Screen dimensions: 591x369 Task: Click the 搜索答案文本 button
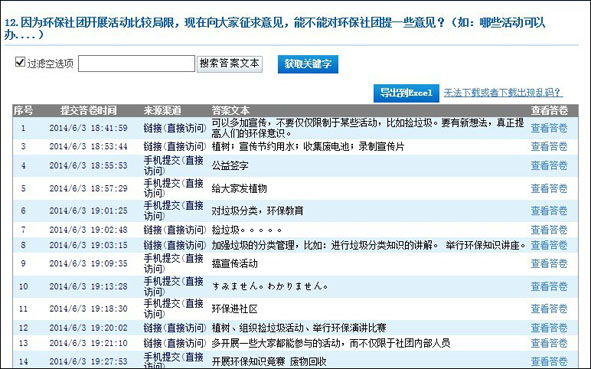230,64
